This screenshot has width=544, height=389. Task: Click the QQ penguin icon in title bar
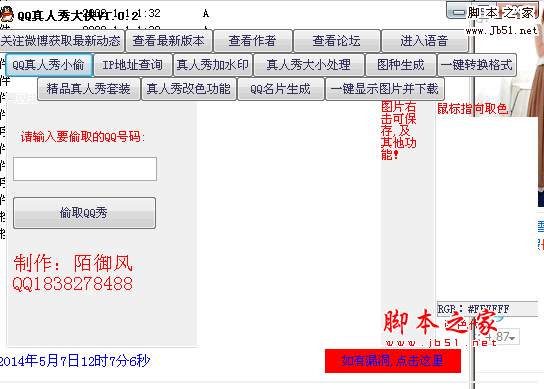(7, 15)
